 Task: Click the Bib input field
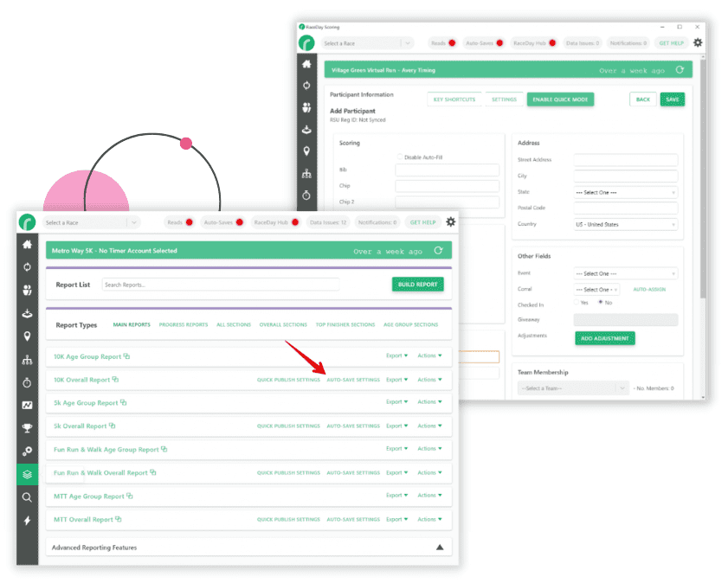click(x=448, y=170)
